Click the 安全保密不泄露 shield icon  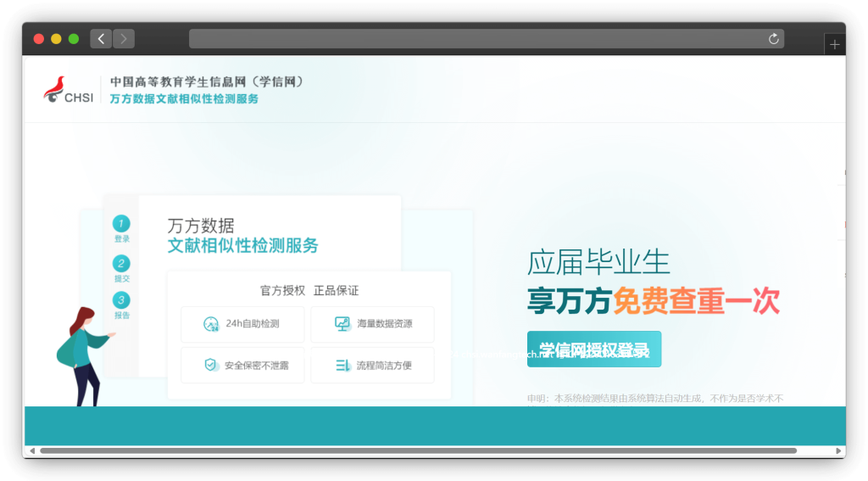pyautogui.click(x=210, y=365)
